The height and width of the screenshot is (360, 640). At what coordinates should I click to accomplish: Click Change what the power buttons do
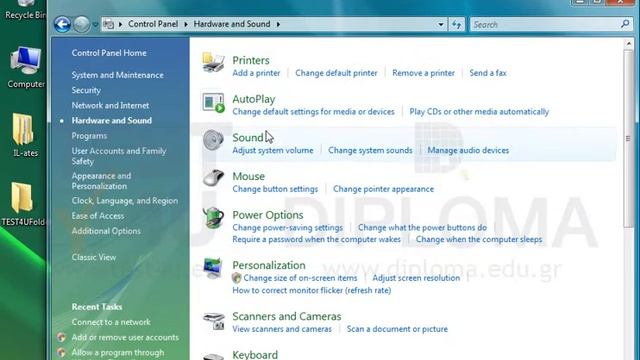pos(422,227)
